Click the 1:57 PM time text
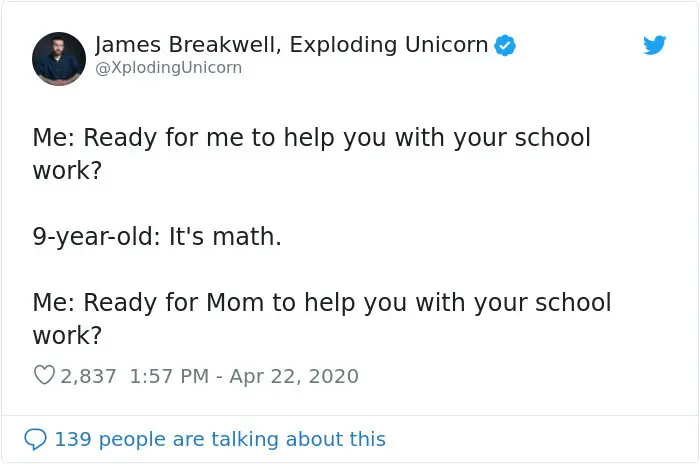Screen dimensions: 700x464 point(169,377)
